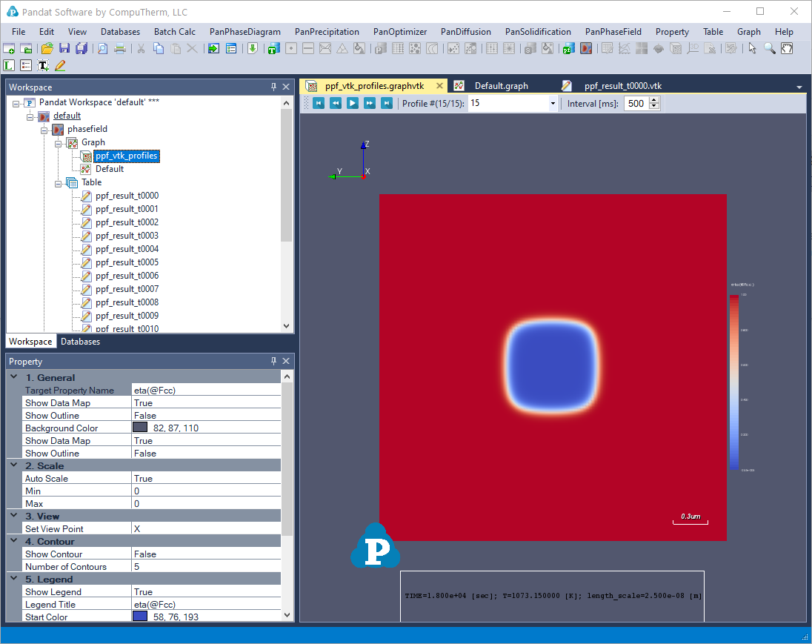812x644 pixels.
Task: Click the save all icon
Action: click(81, 49)
